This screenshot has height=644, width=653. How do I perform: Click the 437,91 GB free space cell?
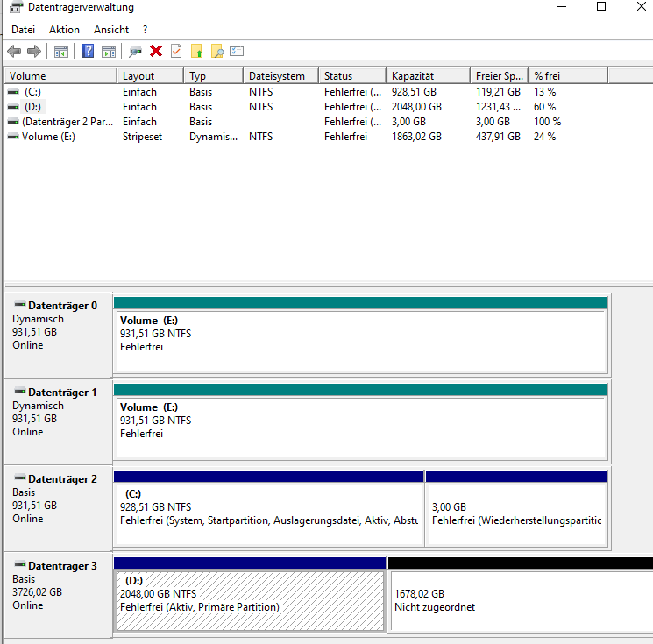(x=498, y=137)
